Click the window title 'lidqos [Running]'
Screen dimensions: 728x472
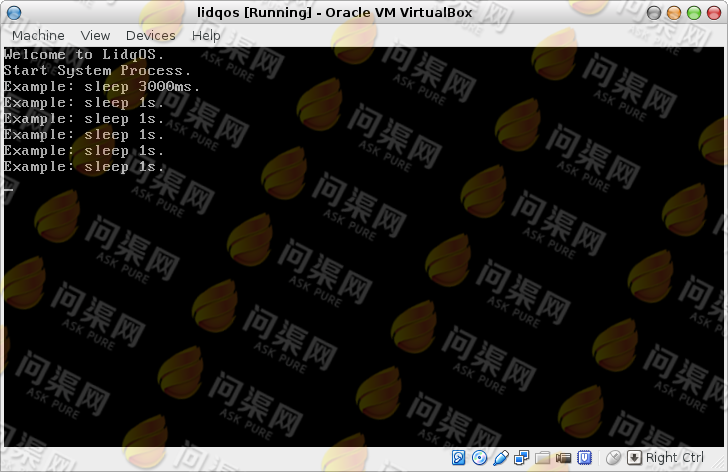[254, 13]
